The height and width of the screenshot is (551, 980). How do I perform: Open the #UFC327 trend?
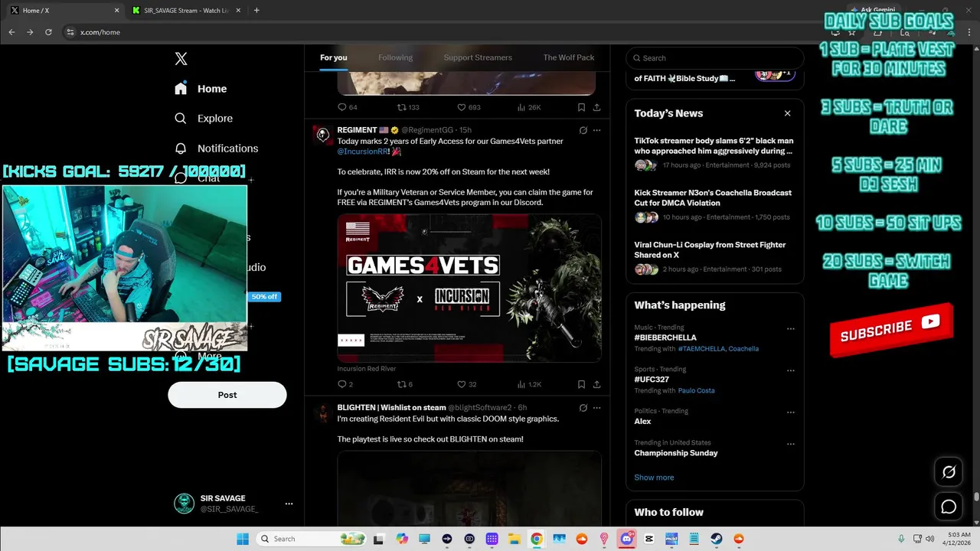click(x=651, y=380)
